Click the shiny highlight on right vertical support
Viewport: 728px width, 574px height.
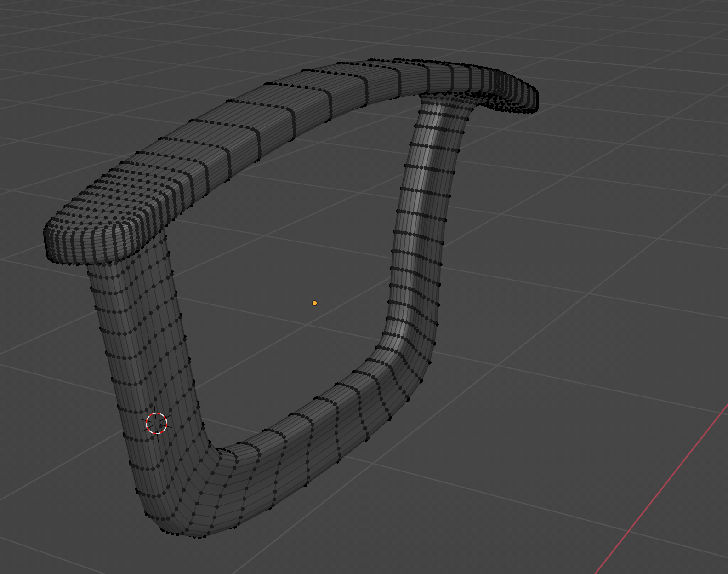[425, 184]
